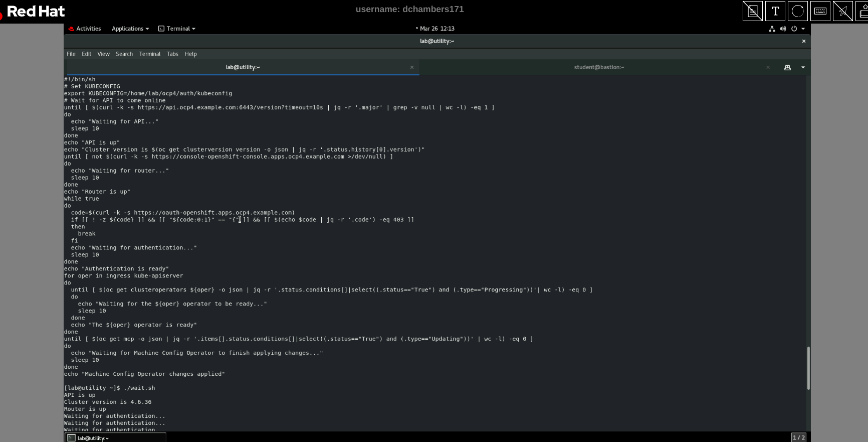The width and height of the screenshot is (868, 442).
Task: Click the power icon in system tray
Action: (x=794, y=29)
